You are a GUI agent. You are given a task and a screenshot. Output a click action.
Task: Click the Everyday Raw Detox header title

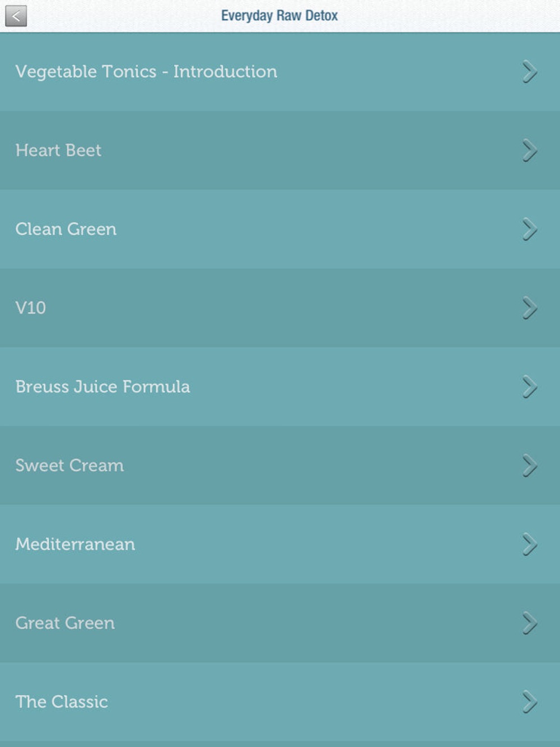[279, 16]
